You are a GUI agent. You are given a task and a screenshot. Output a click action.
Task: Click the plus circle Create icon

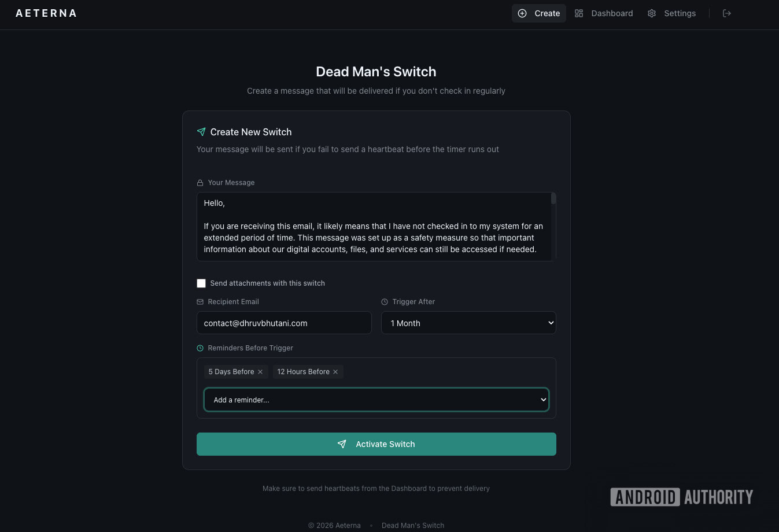pyautogui.click(x=522, y=13)
